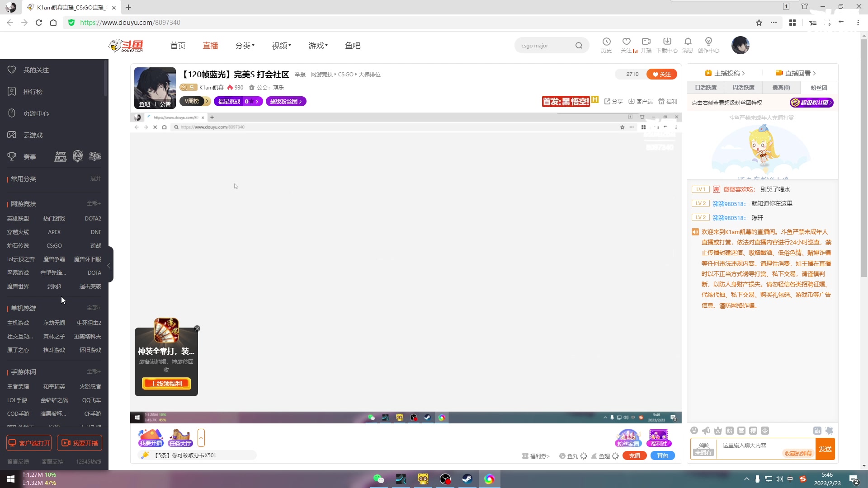868x488 pixels.
Task: Click 分享 share icon on stream header
Action: [x=613, y=102]
